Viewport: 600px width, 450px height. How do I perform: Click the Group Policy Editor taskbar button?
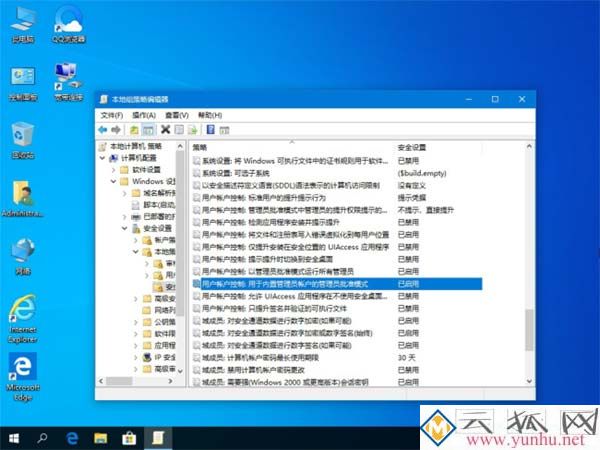pos(158,438)
